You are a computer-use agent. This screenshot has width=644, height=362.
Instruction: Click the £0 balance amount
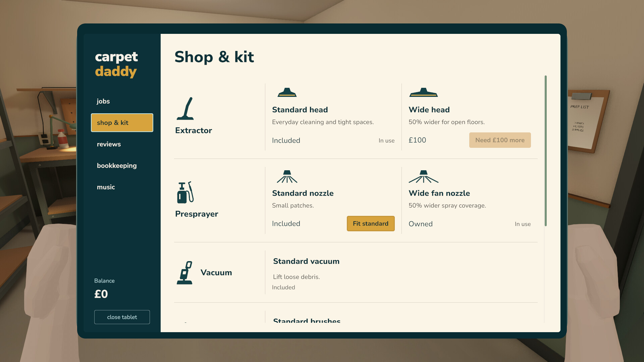101,294
